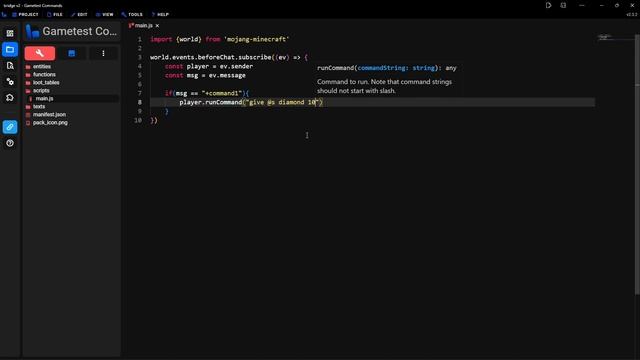640x360 pixels.
Task: Click line number 10 in the gutter
Action: click(x=138, y=120)
